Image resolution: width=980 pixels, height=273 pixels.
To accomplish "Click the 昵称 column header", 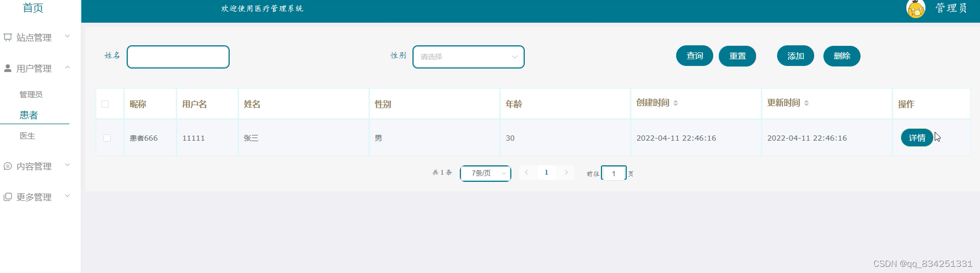I will [138, 104].
